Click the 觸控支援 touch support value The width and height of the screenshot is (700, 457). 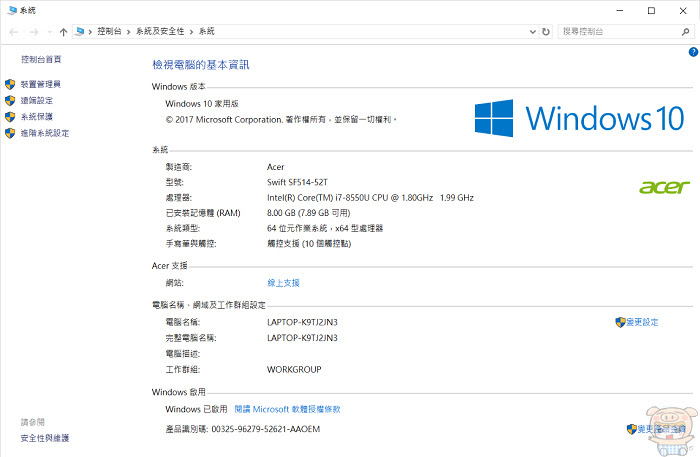[x=309, y=244]
